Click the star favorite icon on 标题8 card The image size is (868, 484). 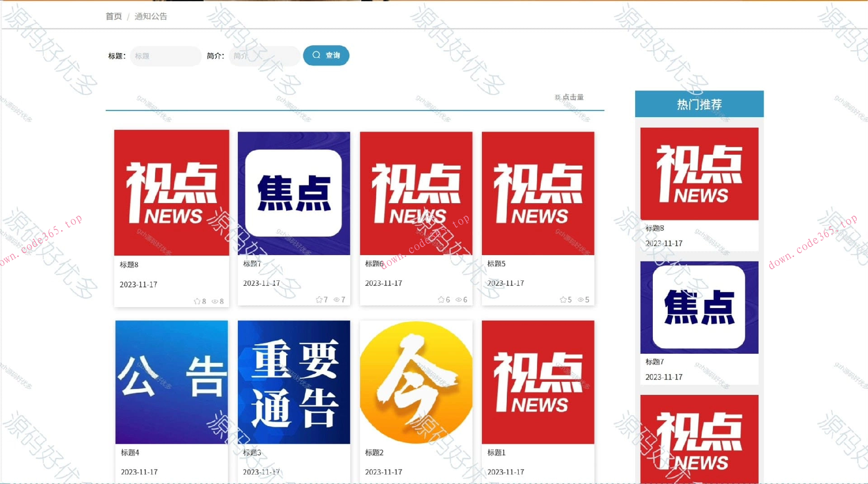click(x=197, y=300)
